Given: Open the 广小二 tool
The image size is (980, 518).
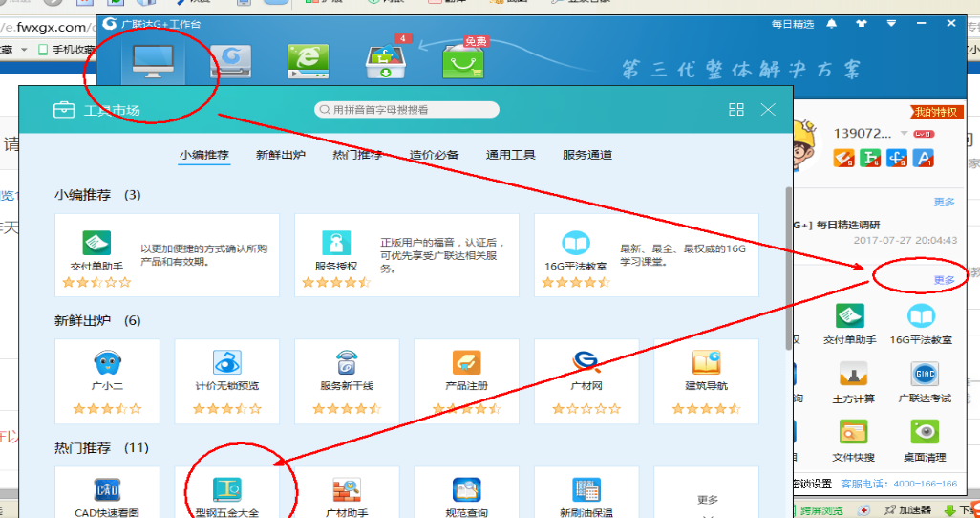Looking at the screenshot, I should tap(108, 381).
